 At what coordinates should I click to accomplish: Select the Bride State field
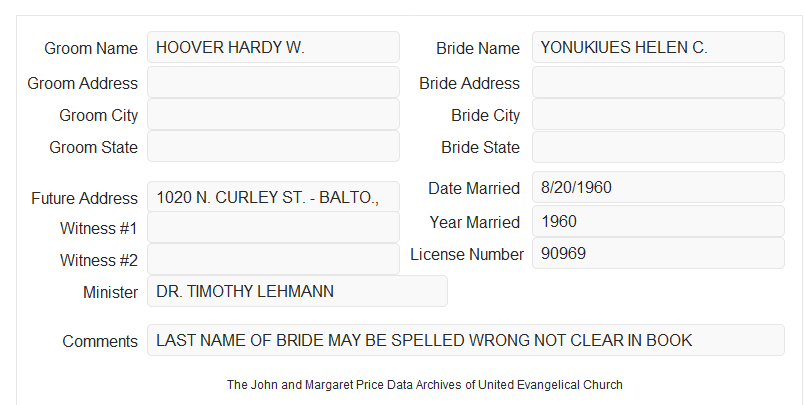point(658,147)
